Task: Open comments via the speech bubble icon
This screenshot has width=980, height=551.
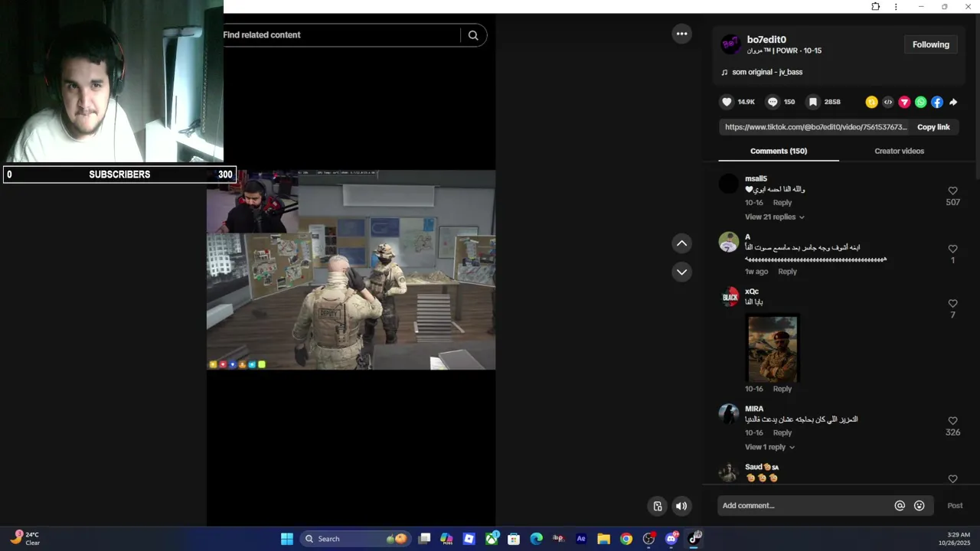Action: 773,102
